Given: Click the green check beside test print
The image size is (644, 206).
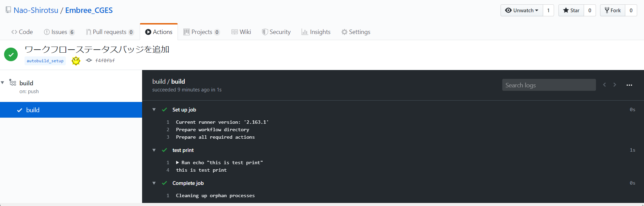Looking at the screenshot, I should point(165,150).
